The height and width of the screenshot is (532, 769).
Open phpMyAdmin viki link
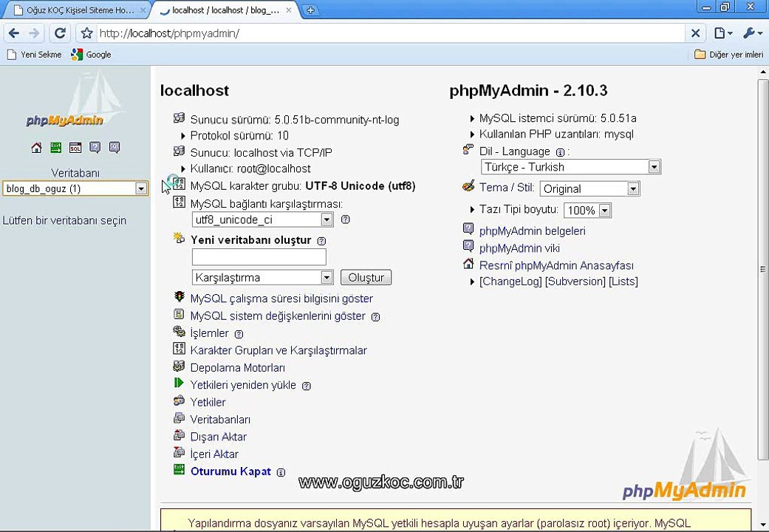click(x=519, y=248)
